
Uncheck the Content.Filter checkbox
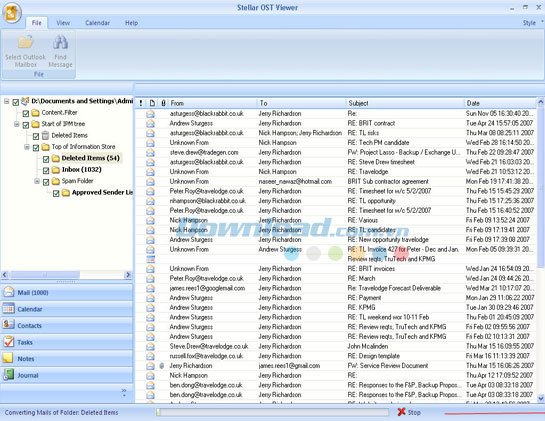pyautogui.click(x=26, y=113)
